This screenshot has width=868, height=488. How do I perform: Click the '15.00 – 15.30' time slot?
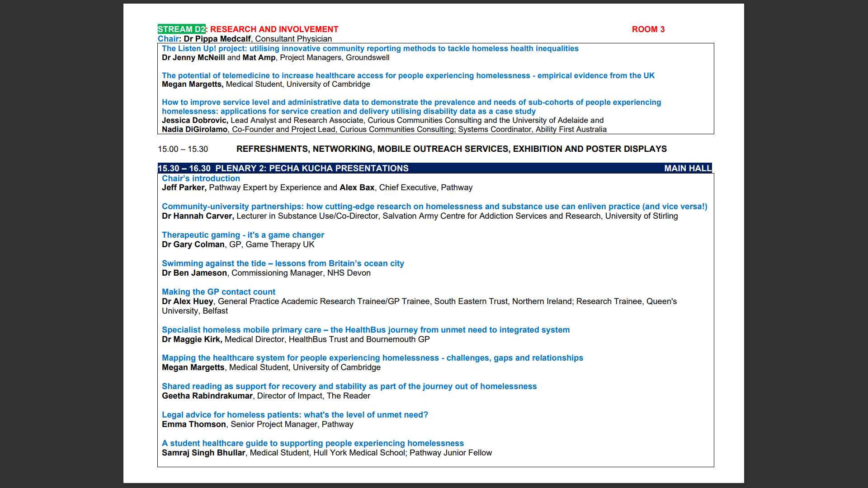pos(183,149)
